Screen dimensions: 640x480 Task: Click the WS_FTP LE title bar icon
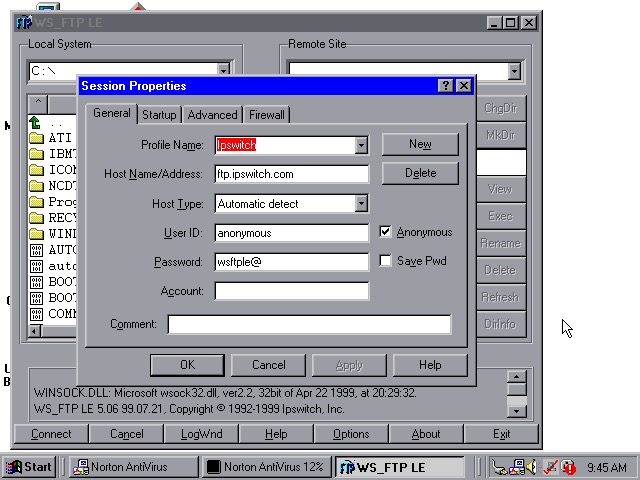click(x=24, y=22)
